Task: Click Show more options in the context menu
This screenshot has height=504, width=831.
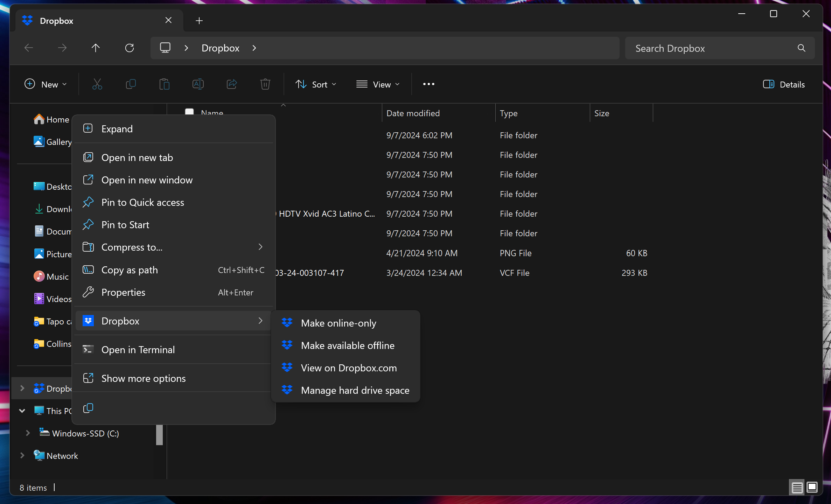Action: click(x=144, y=378)
